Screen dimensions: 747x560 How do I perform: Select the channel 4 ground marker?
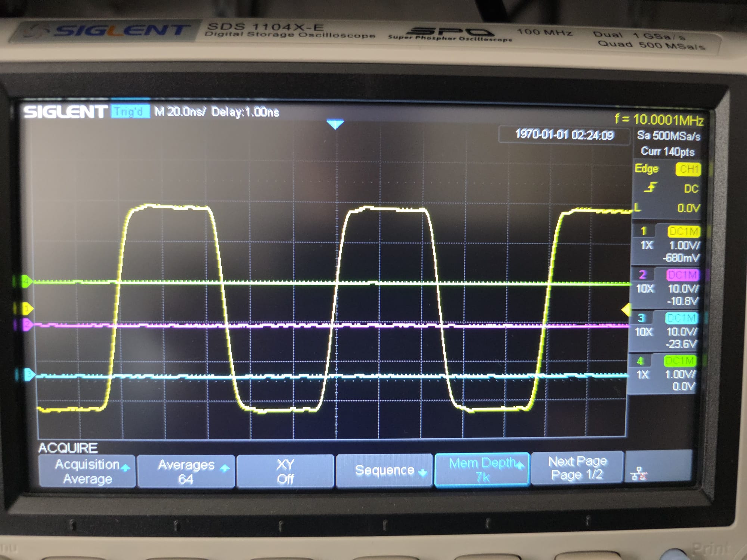tap(25, 281)
